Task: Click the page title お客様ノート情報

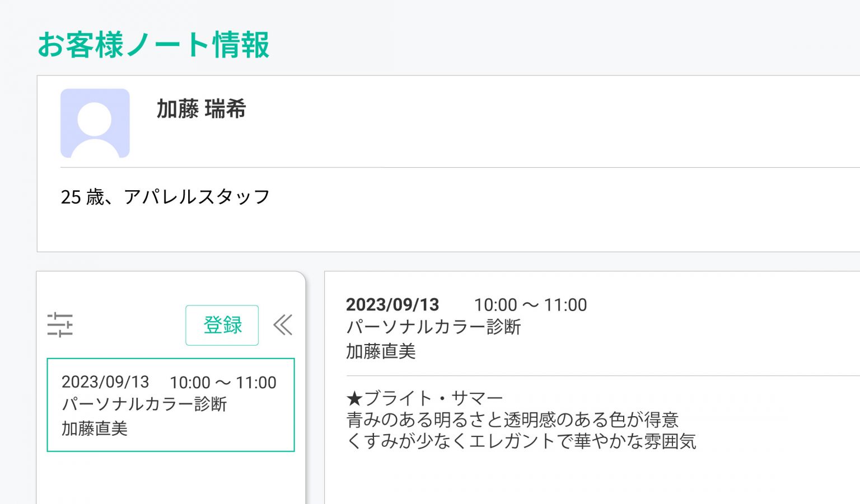Action: click(x=153, y=45)
